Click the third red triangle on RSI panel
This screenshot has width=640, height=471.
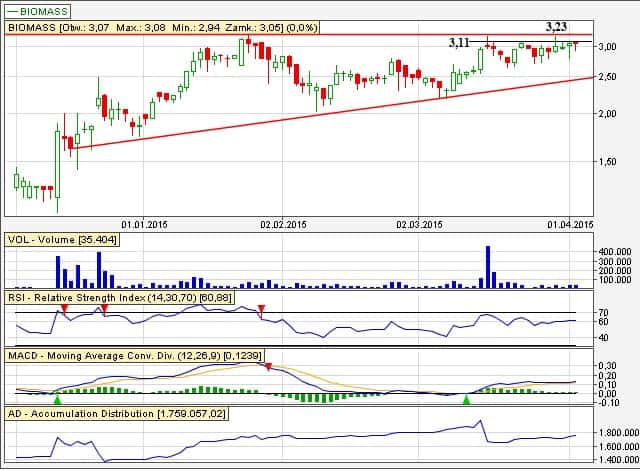(261, 309)
